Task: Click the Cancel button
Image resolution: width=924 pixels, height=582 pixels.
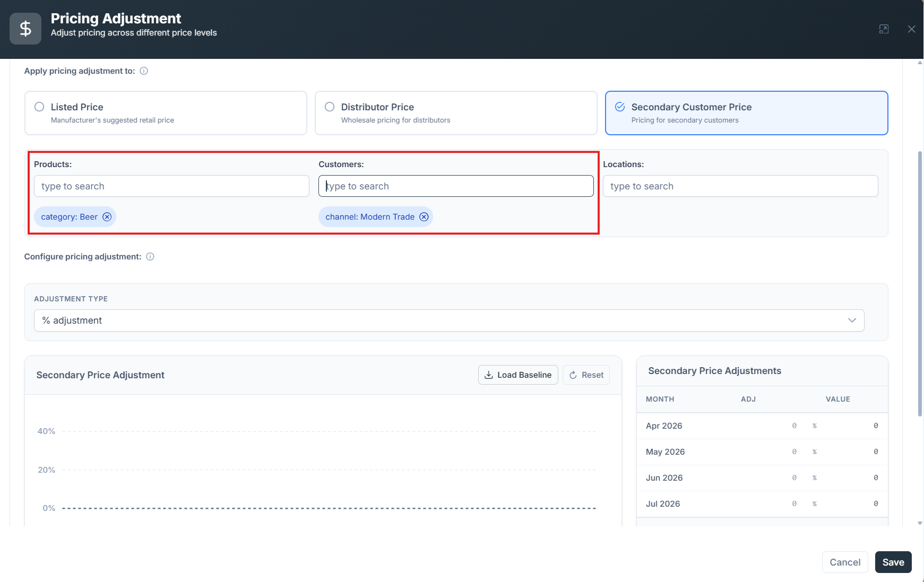Action: point(845,562)
